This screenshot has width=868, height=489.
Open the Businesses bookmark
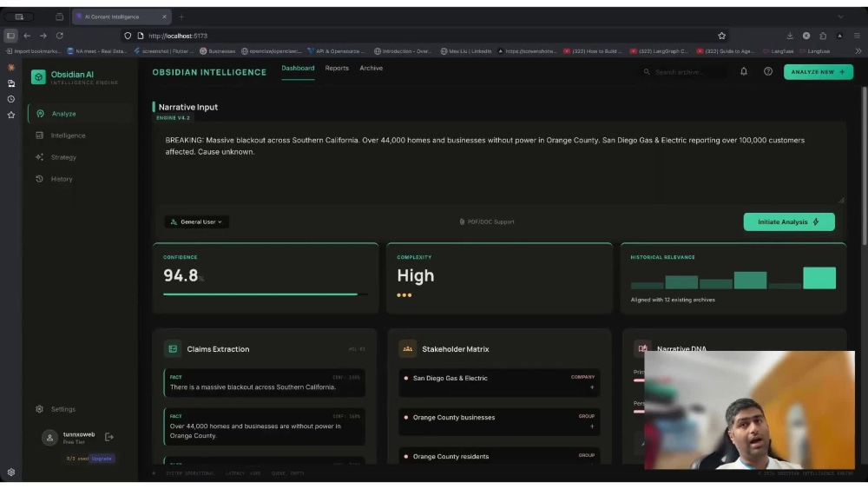tap(218, 51)
